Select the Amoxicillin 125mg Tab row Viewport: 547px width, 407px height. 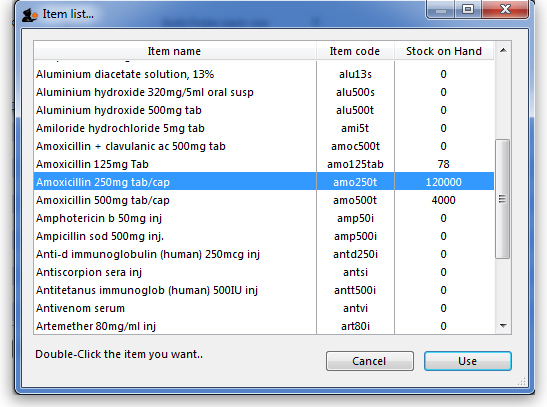(264, 164)
